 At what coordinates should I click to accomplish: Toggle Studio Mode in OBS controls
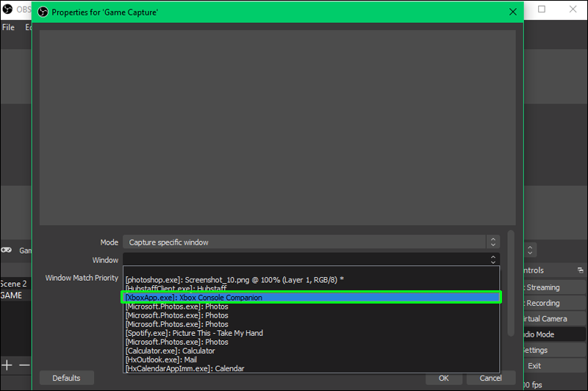555,334
